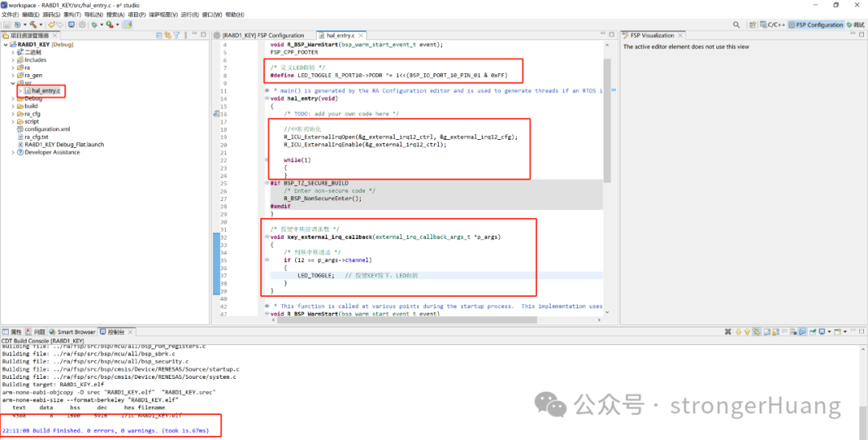The image size is (868, 440).
Task: Switch to the 调试 debug perspective
Action: pyautogui.click(x=856, y=25)
